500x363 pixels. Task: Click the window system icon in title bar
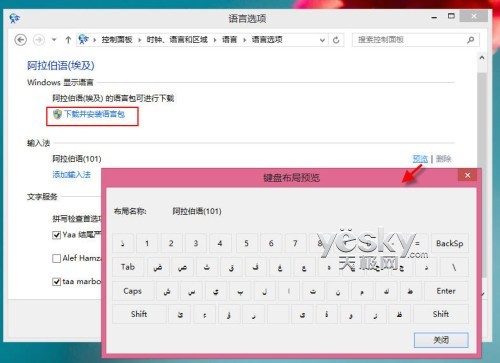15,18
